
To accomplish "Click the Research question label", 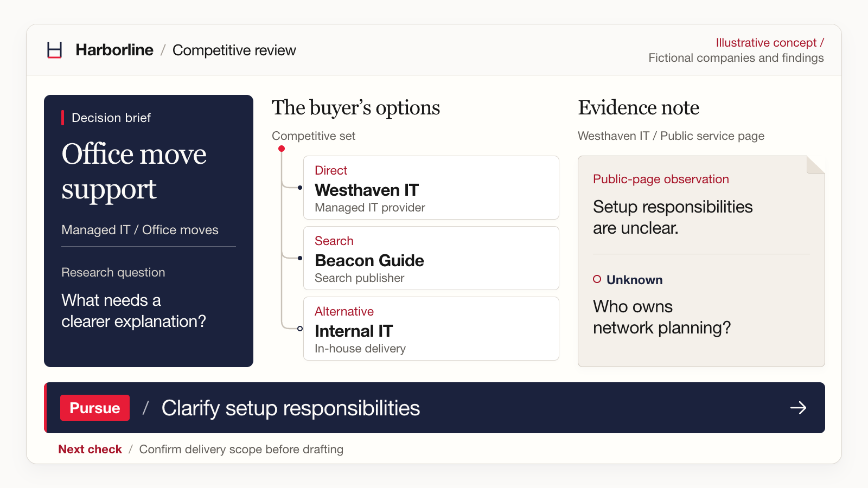I will pyautogui.click(x=113, y=272).
